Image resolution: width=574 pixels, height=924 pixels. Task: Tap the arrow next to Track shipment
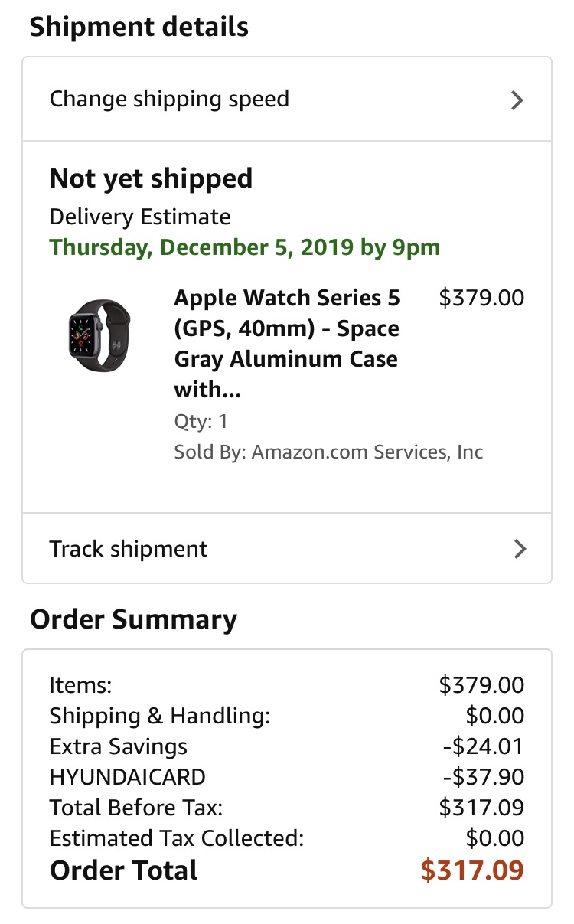pos(520,549)
